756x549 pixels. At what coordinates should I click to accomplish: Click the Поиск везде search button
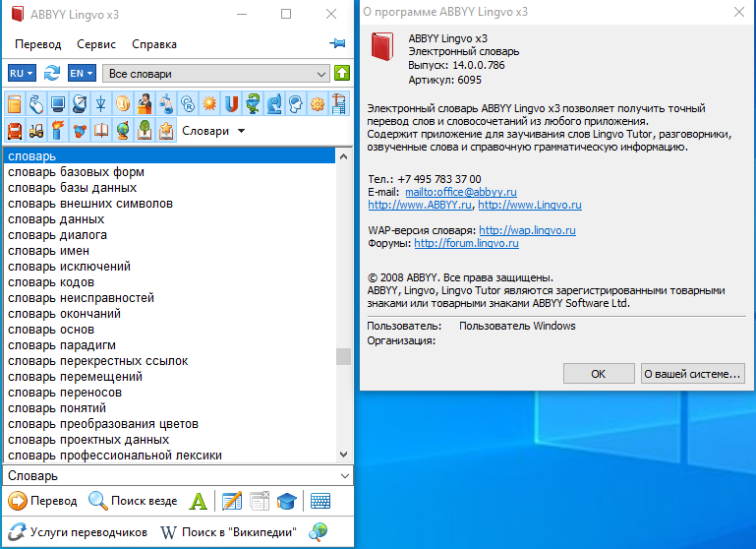coord(134,501)
